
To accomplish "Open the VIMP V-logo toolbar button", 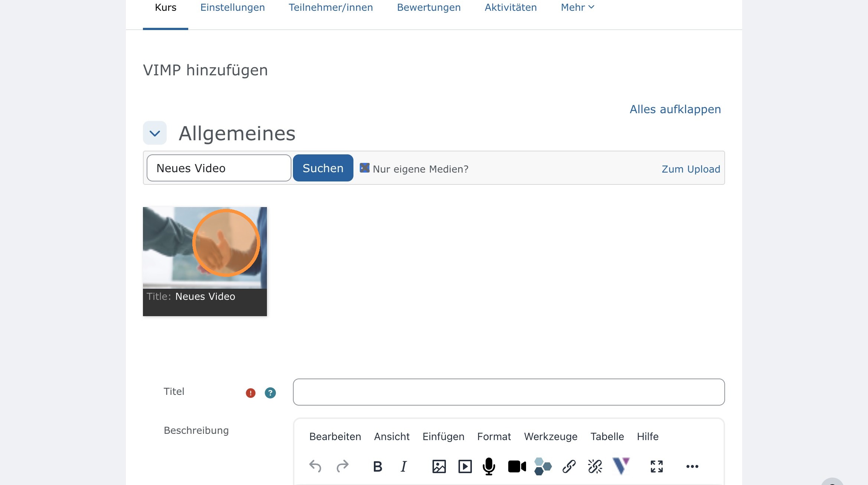I will click(621, 466).
